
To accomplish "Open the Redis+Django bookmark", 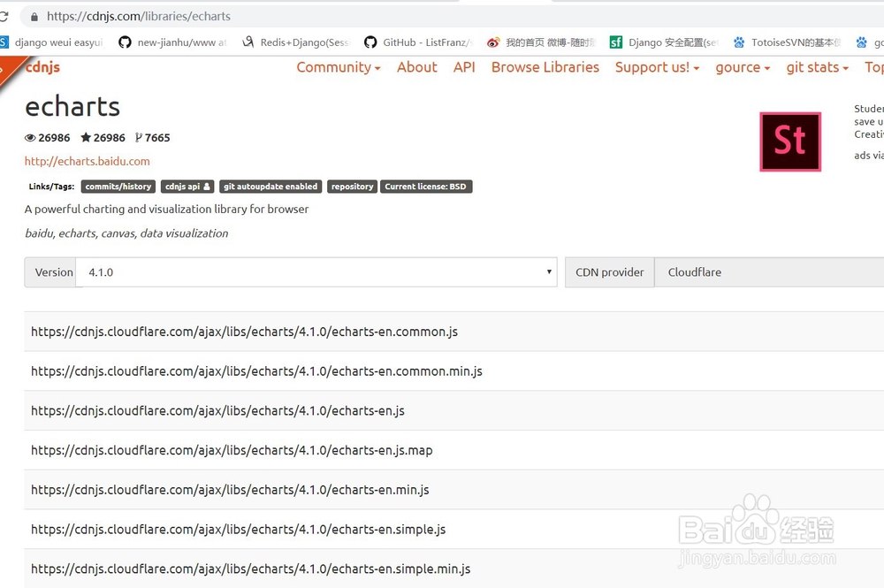I will click(x=296, y=42).
